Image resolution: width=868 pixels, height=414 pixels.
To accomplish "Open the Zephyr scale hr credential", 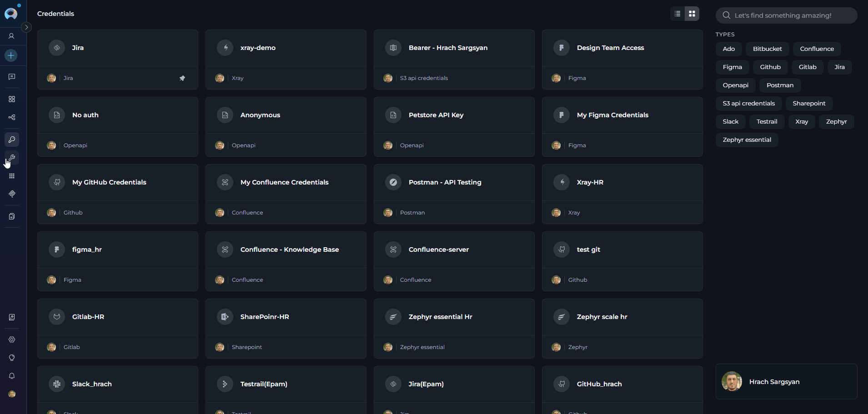I will pos(622,329).
